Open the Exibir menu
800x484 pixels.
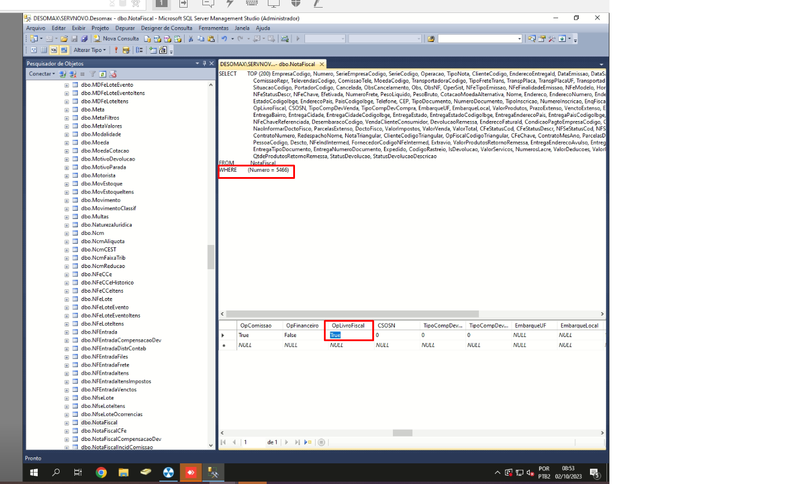click(x=79, y=28)
